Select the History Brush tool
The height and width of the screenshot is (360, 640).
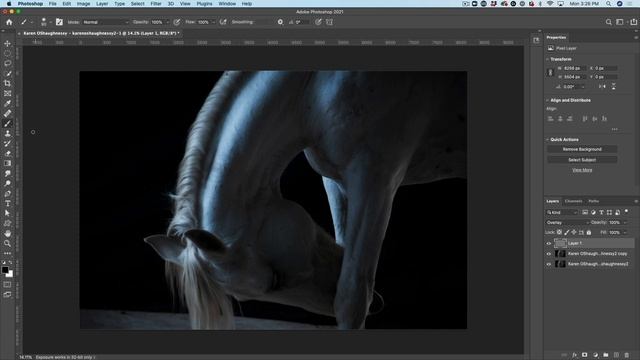[7, 143]
